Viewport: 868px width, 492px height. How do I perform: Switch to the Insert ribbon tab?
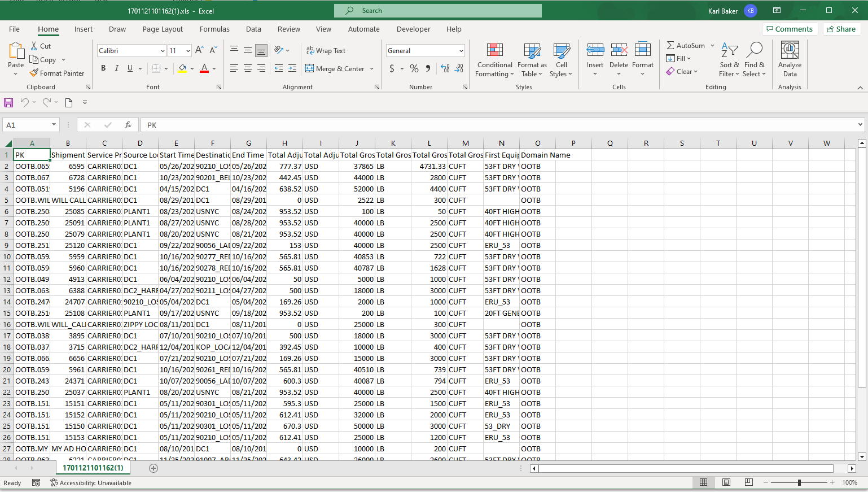coord(84,29)
